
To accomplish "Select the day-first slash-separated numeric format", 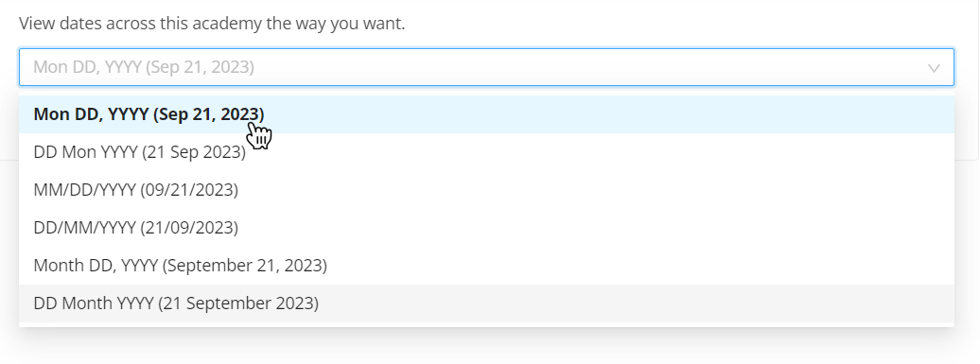I will 486,228.
